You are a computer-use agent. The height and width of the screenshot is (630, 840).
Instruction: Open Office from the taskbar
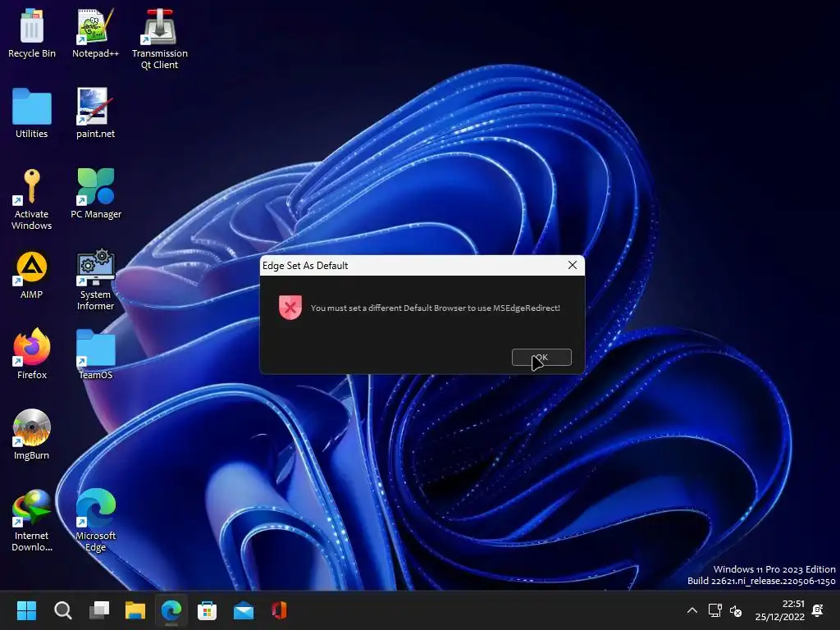[x=279, y=610]
